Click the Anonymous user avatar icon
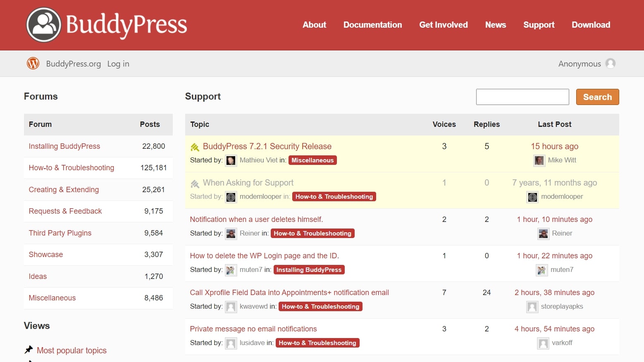644x362 pixels. pyautogui.click(x=611, y=63)
